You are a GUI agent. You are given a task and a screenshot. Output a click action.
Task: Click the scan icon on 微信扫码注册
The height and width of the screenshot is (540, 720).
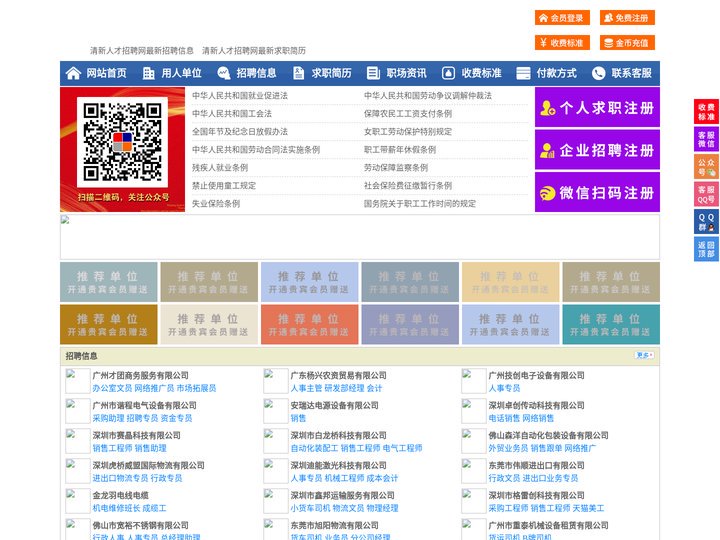point(547,193)
